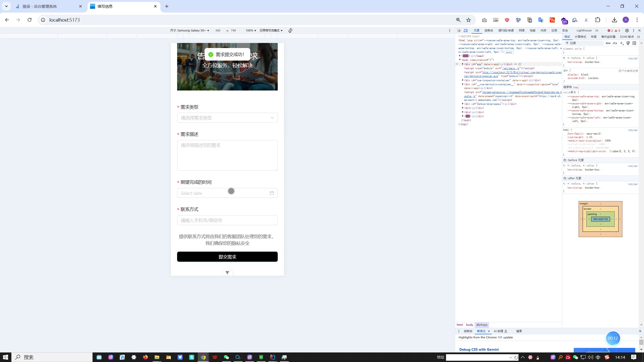
Task: Open WeChat from the taskbar
Action: [226, 357]
